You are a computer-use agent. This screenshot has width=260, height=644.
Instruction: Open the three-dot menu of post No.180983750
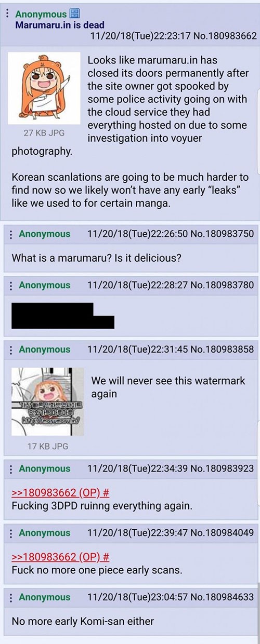[11, 234]
